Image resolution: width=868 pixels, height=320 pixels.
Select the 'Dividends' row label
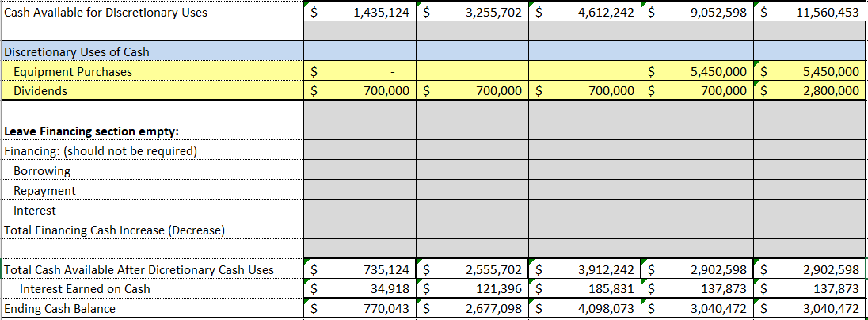click(x=152, y=90)
